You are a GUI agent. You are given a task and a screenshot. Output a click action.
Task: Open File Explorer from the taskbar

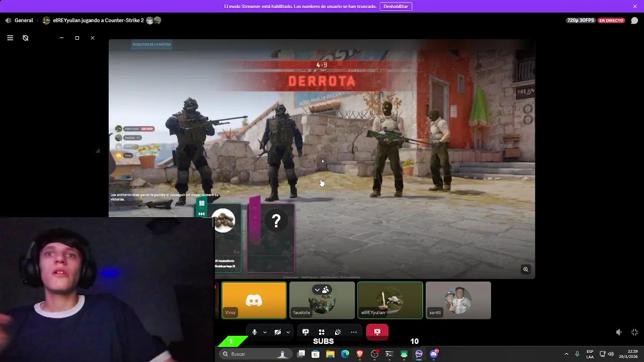330,354
